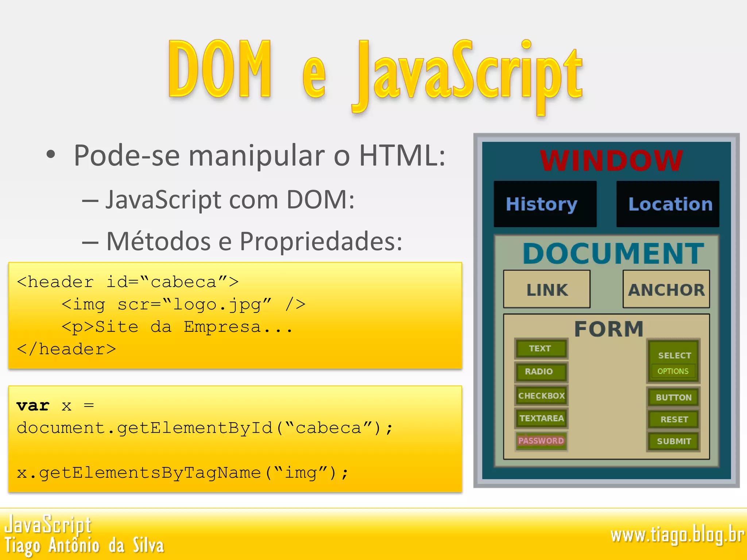This screenshot has width=747, height=560.
Task: Select the ANCHOR box under DOCUMENT
Action: 666,289
